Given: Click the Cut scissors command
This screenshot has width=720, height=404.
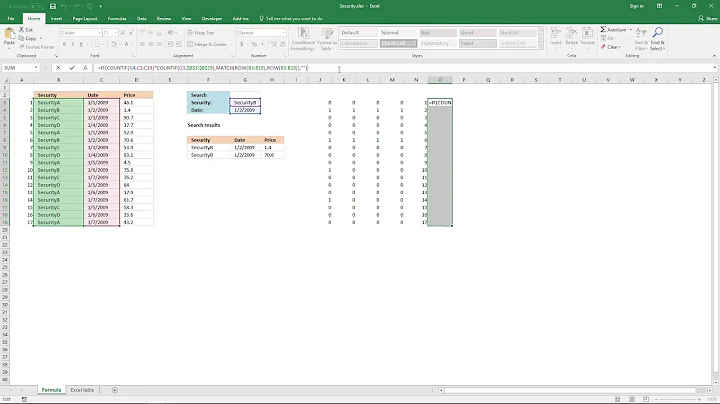Looking at the screenshot, I should (26, 29).
